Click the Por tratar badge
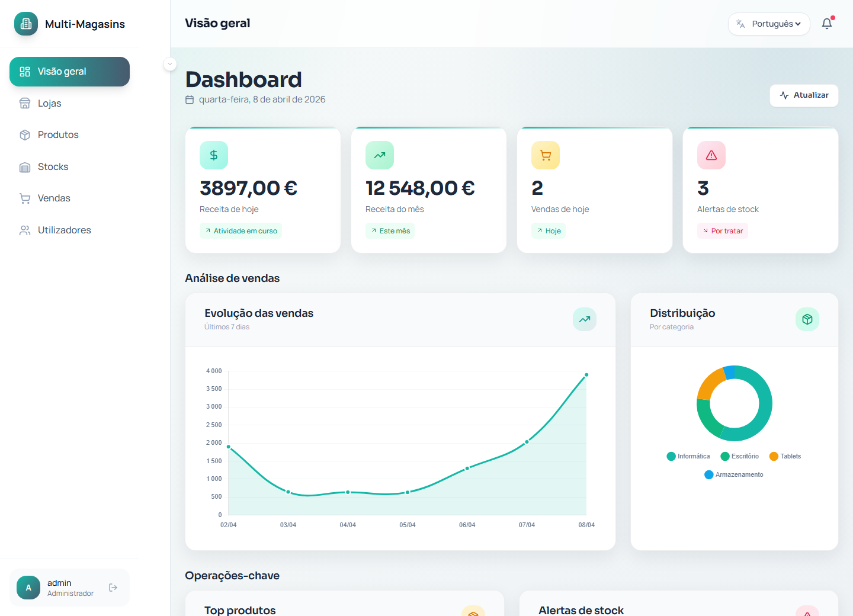Viewport: 853px width, 616px height. [x=723, y=230]
